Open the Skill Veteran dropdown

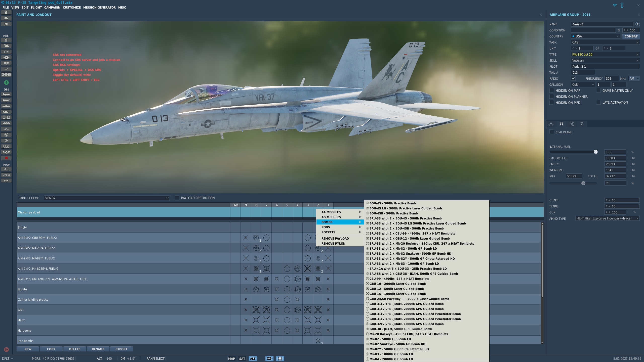coord(605,60)
